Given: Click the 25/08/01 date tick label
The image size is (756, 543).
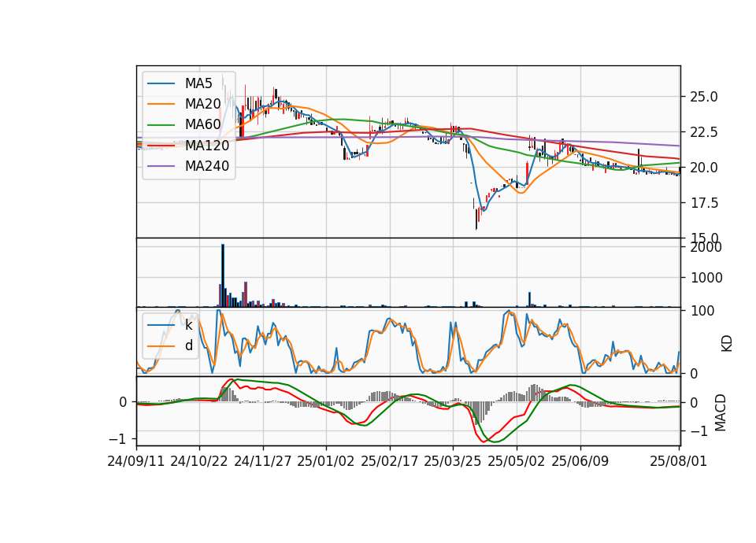Looking at the screenshot, I should pos(678,461).
